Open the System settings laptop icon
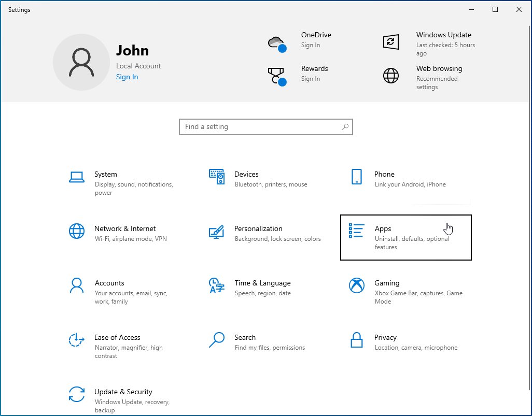The width and height of the screenshot is (532, 416). pos(77,177)
